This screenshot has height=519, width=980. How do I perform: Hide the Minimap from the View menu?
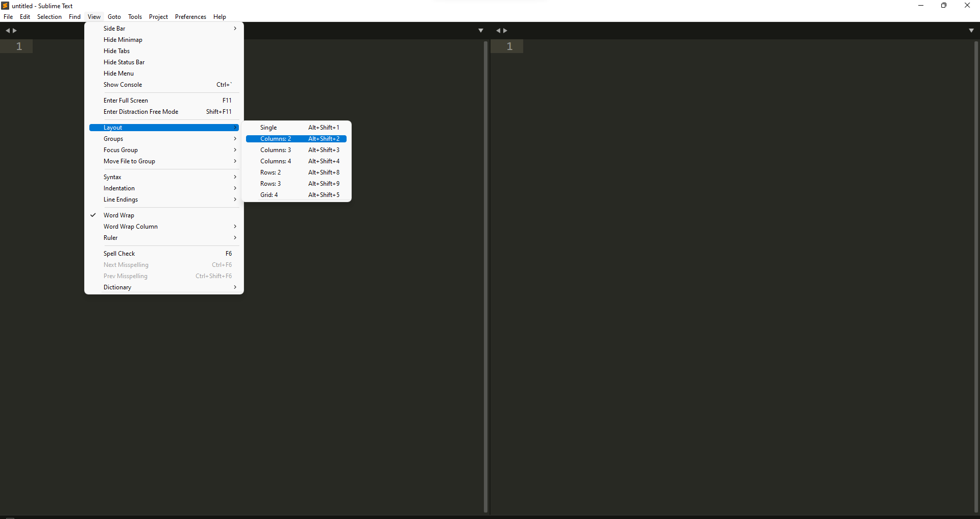click(123, 40)
